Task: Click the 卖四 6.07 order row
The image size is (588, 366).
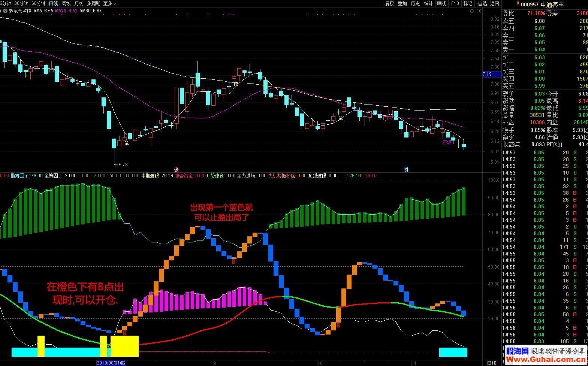Action: coord(545,28)
